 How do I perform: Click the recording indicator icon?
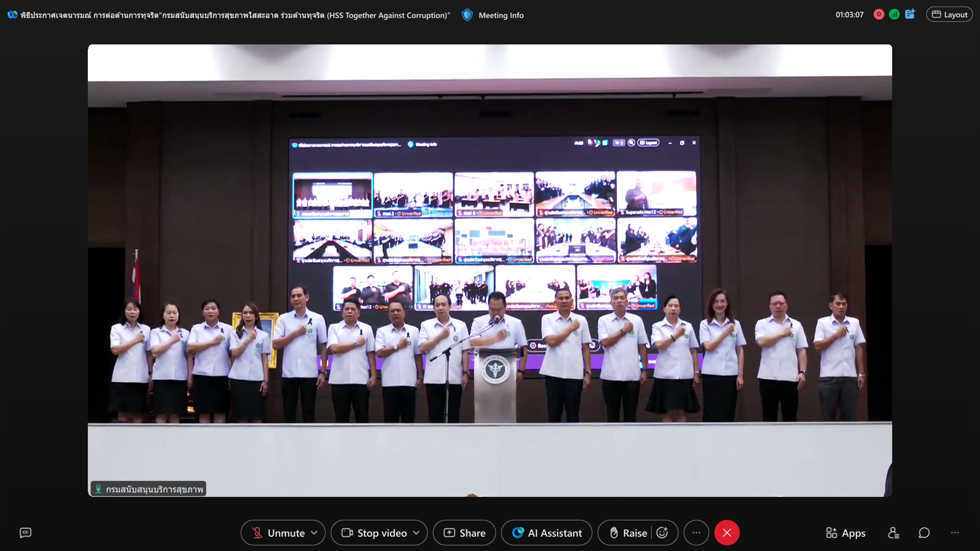(x=878, y=15)
